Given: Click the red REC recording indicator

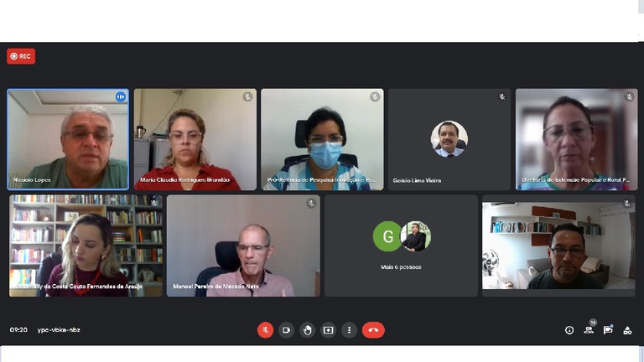Looking at the screenshot, I should (21, 56).
